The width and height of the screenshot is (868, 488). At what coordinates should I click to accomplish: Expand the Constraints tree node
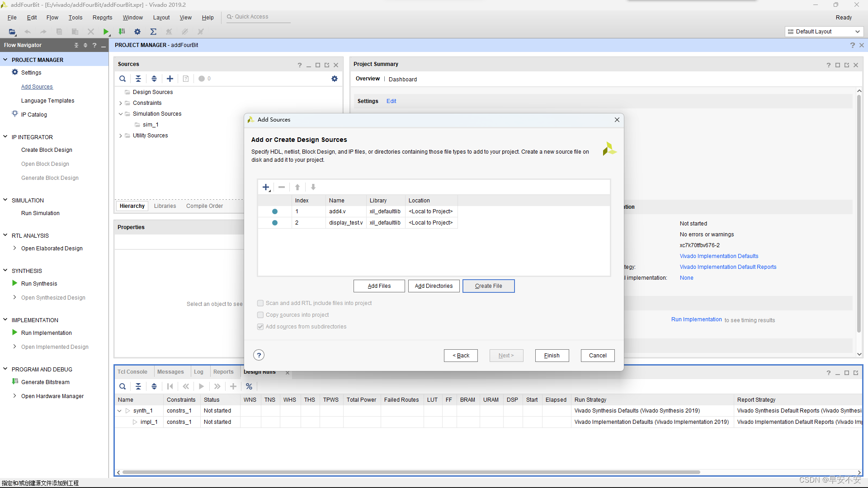121,103
